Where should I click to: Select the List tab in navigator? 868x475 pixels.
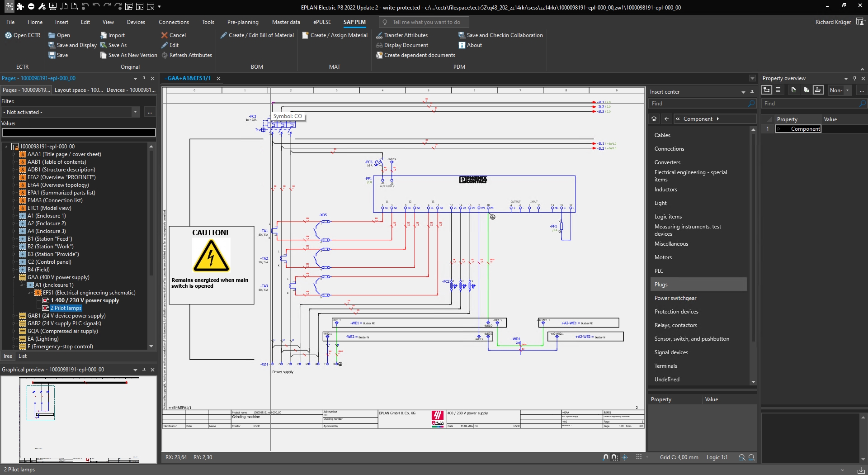coord(23,356)
